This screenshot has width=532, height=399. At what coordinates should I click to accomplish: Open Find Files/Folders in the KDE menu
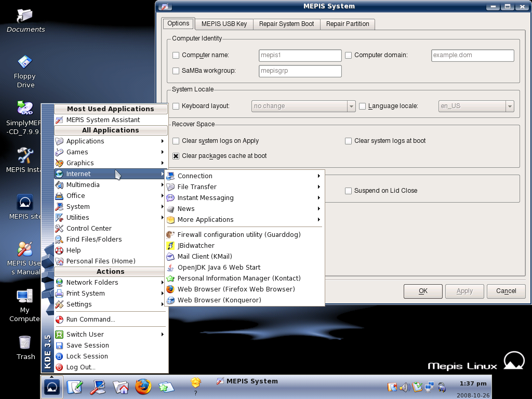tap(111, 239)
